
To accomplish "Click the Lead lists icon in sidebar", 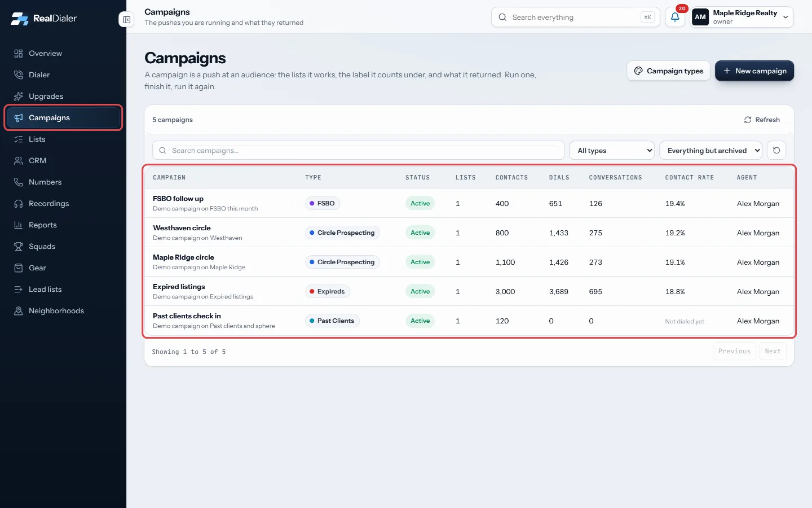I will click(19, 290).
